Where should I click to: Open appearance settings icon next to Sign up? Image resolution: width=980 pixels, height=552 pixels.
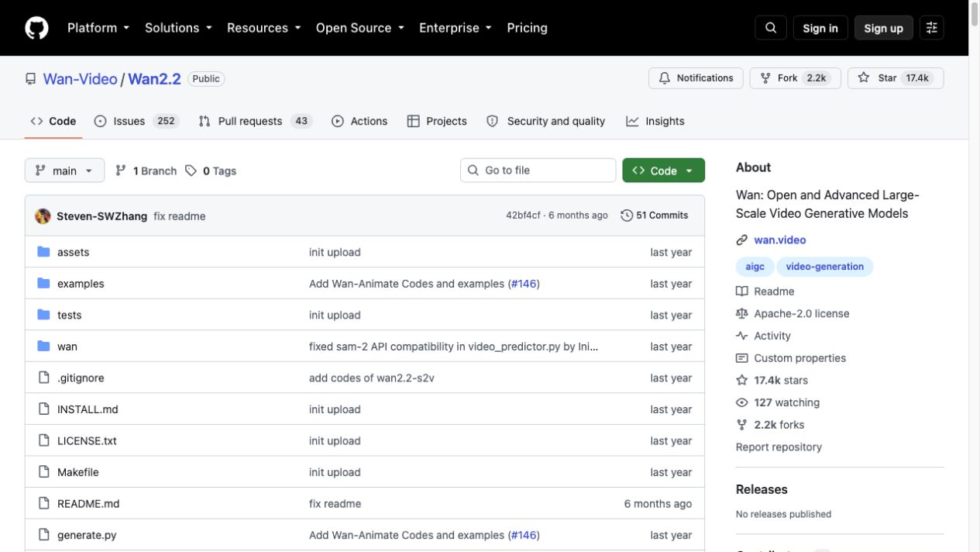click(932, 28)
